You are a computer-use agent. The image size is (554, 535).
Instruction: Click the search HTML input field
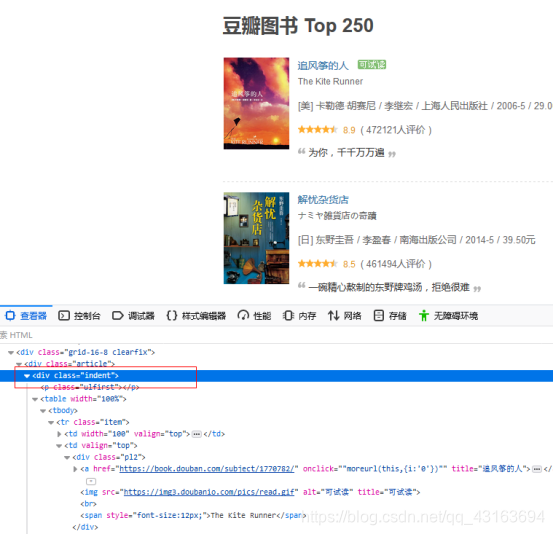pos(276,335)
